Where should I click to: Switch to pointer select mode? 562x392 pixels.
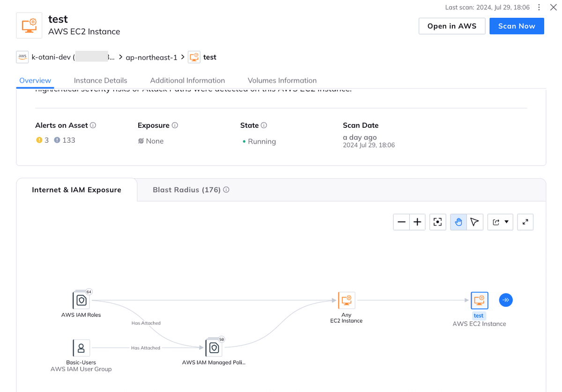[x=474, y=222]
